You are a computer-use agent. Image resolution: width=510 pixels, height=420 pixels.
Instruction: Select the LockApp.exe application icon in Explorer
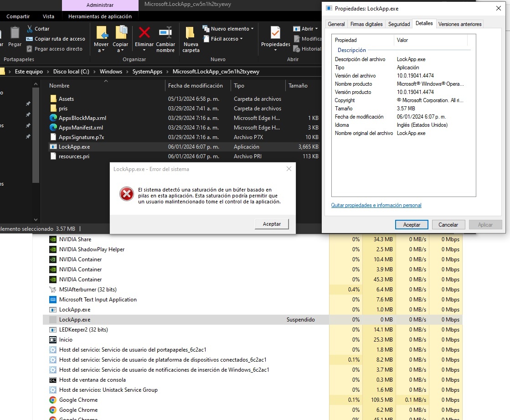53,147
